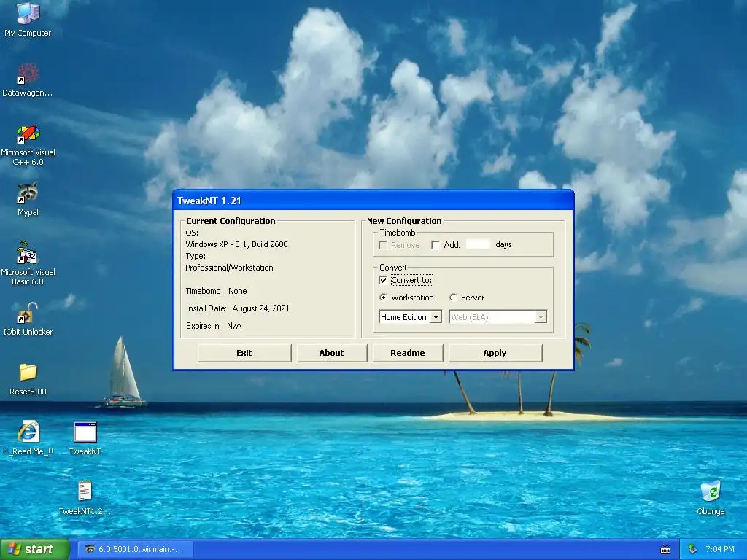Select the Workstation radio button

pyautogui.click(x=383, y=297)
